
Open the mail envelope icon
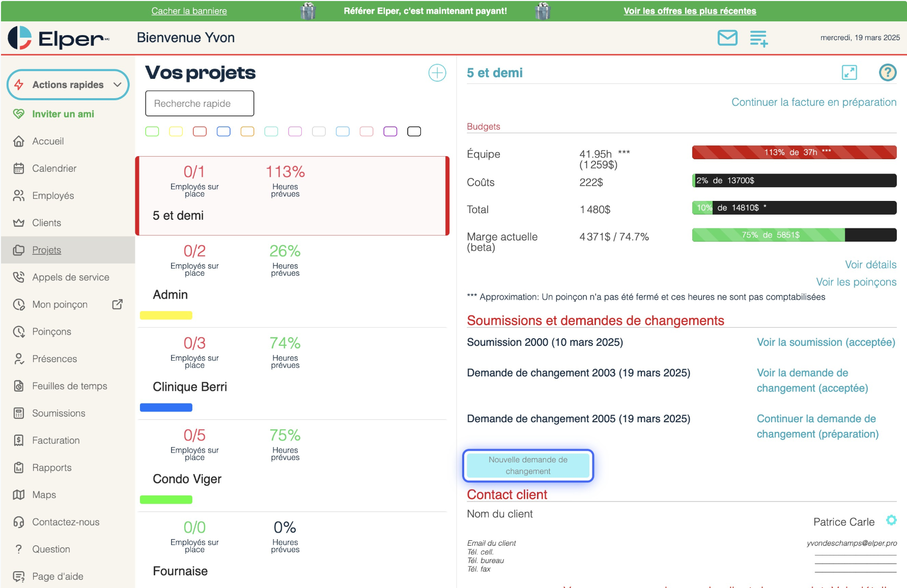[727, 38]
